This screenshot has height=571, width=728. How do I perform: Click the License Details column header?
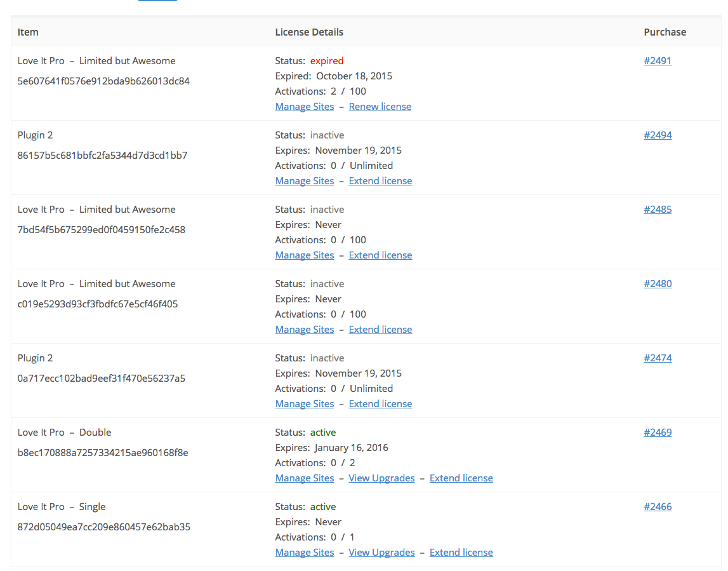click(x=309, y=32)
